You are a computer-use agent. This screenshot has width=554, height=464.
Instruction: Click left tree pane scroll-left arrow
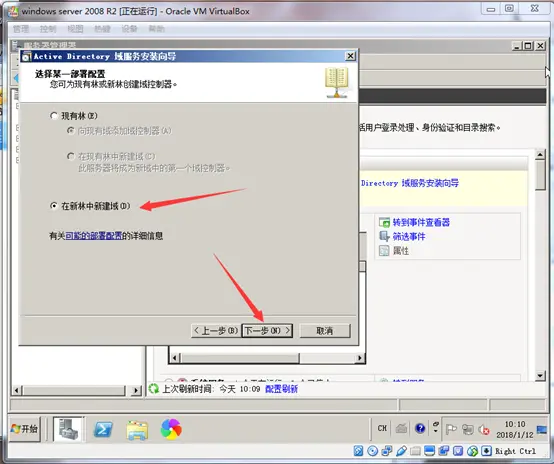[17, 390]
